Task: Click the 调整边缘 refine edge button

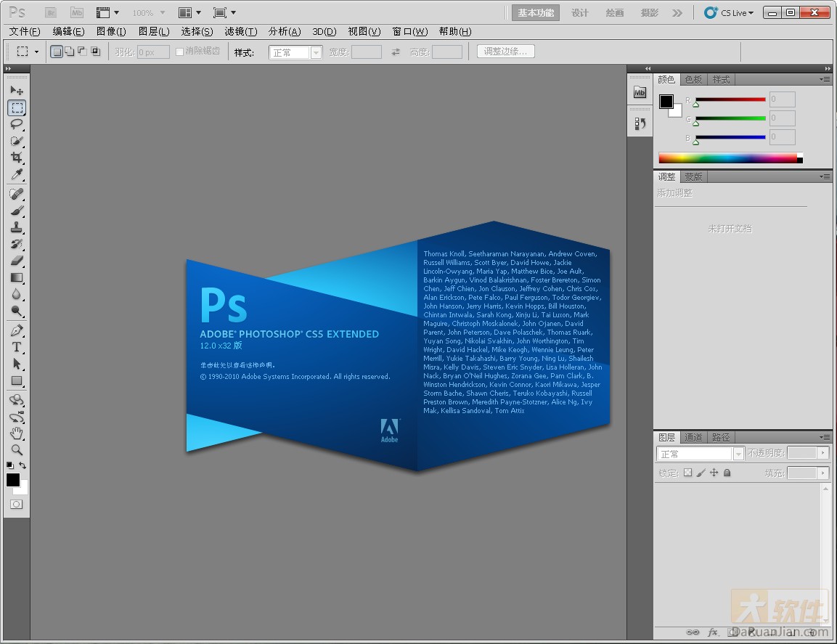Action: click(x=505, y=51)
